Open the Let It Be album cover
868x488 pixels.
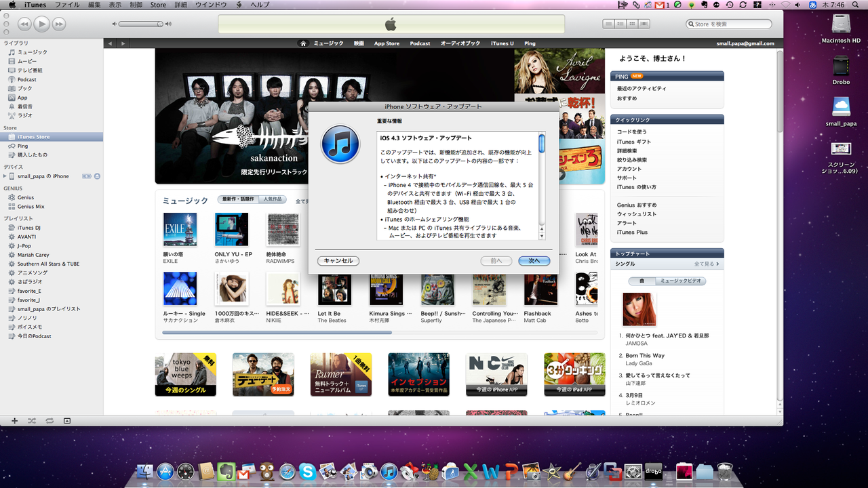tap(334, 289)
